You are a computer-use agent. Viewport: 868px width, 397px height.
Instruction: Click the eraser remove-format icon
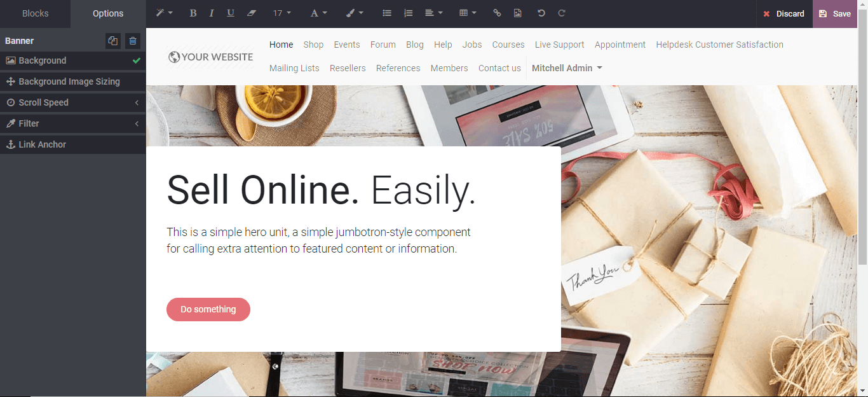pos(251,13)
